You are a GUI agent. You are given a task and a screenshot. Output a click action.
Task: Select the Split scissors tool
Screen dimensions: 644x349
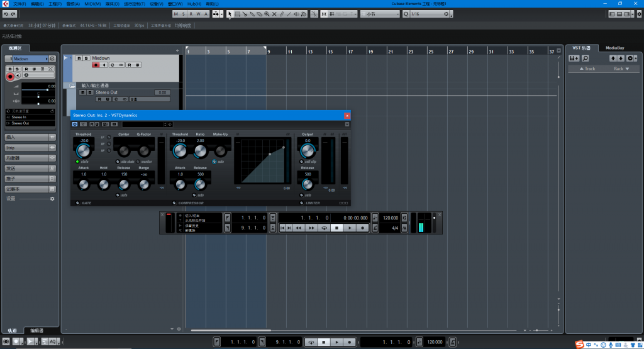coord(245,14)
